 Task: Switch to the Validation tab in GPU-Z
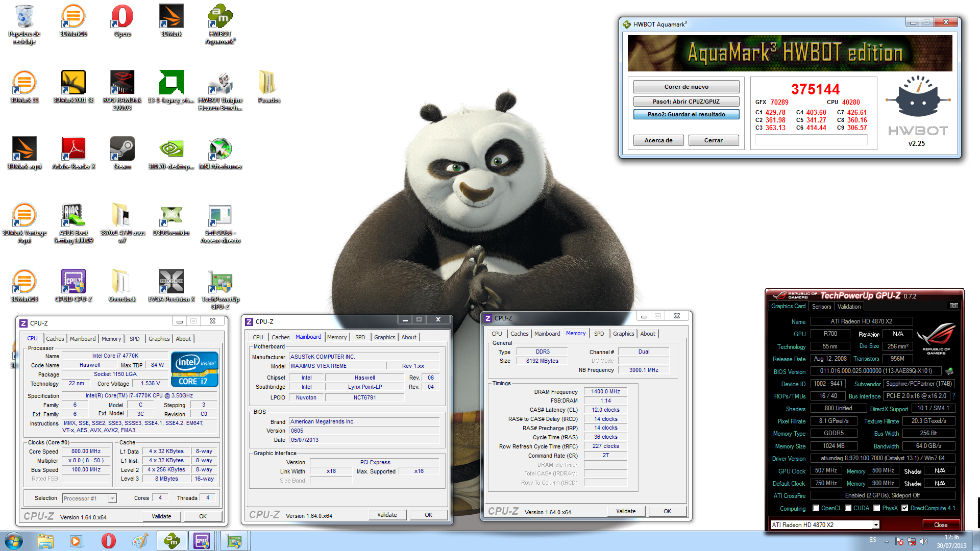point(849,307)
